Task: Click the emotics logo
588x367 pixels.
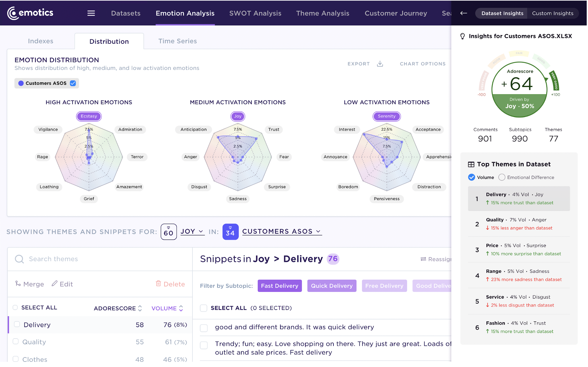Action: 30,13
